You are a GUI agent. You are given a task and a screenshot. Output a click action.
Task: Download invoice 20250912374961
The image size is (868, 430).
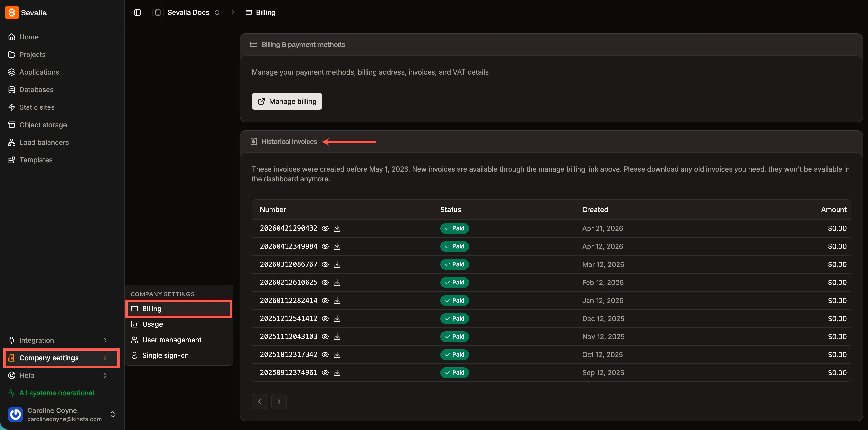(337, 373)
